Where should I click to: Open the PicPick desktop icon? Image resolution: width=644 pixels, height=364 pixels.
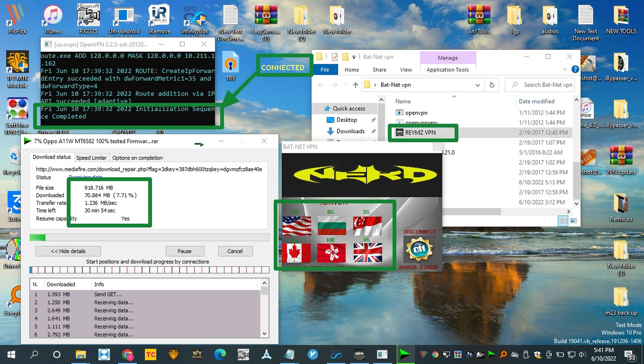(x=17, y=20)
